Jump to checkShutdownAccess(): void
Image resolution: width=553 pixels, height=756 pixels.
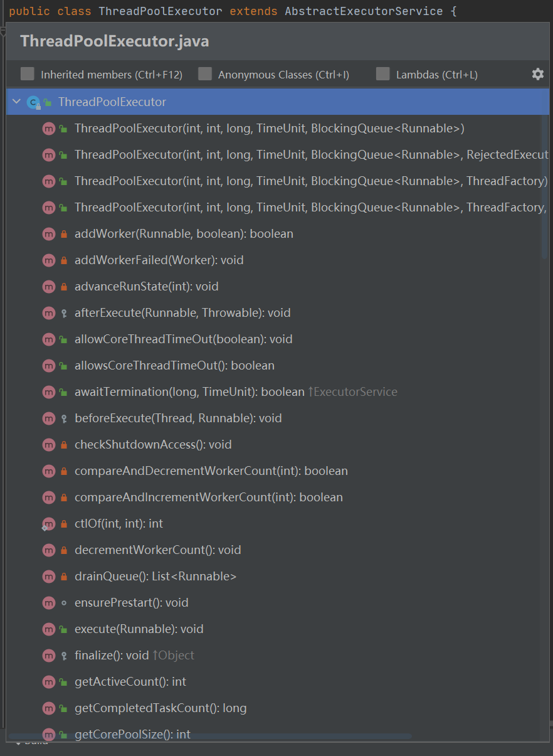coord(153,444)
